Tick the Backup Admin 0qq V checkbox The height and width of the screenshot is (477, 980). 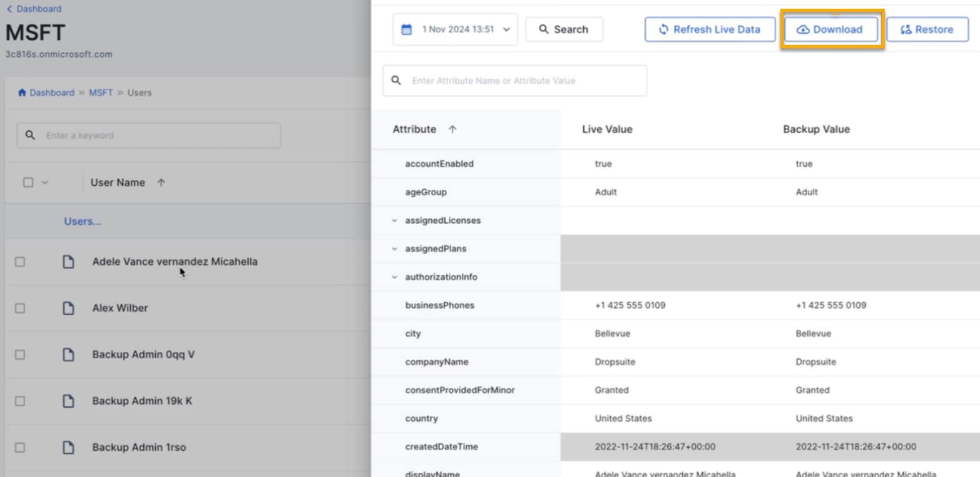click(20, 354)
